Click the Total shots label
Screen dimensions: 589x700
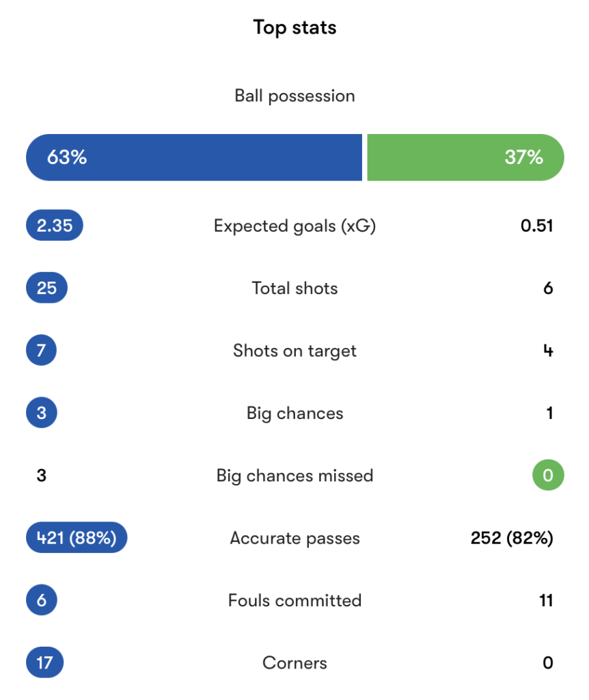294,288
